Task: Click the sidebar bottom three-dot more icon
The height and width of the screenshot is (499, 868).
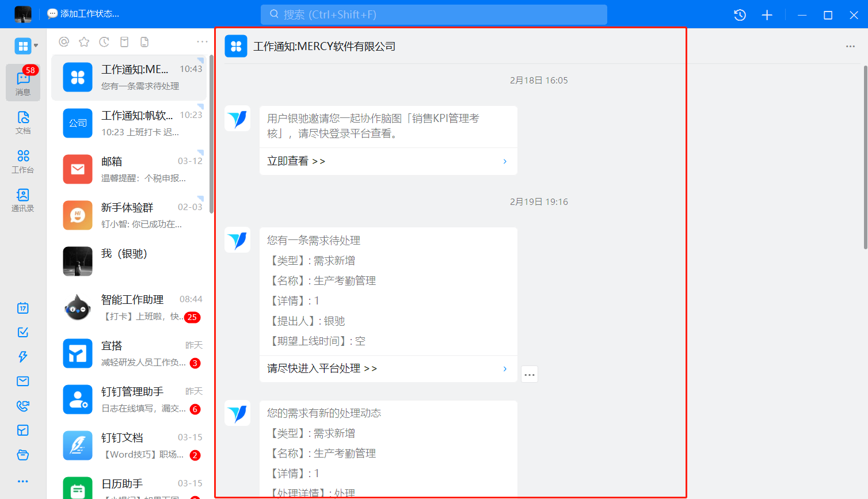Action: (x=23, y=481)
